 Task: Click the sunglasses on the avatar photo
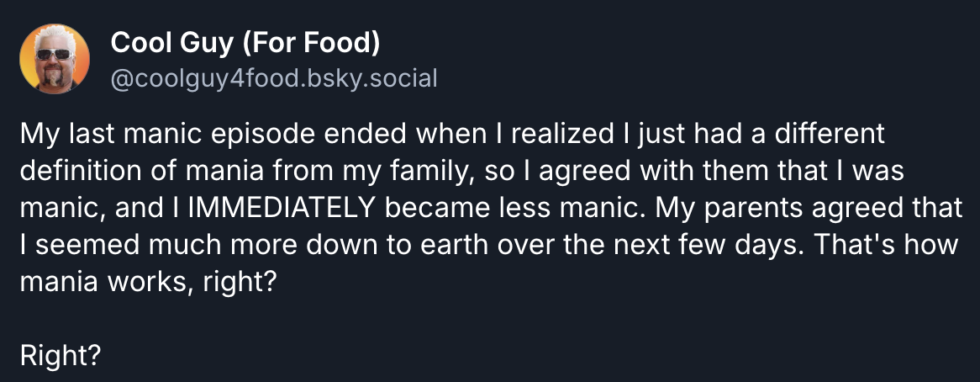55,53
